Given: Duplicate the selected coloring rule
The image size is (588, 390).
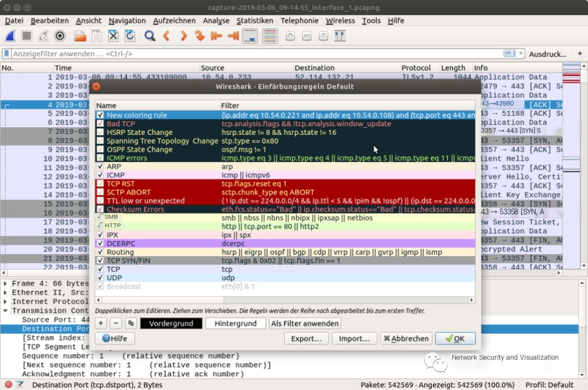Looking at the screenshot, I should 131,323.
